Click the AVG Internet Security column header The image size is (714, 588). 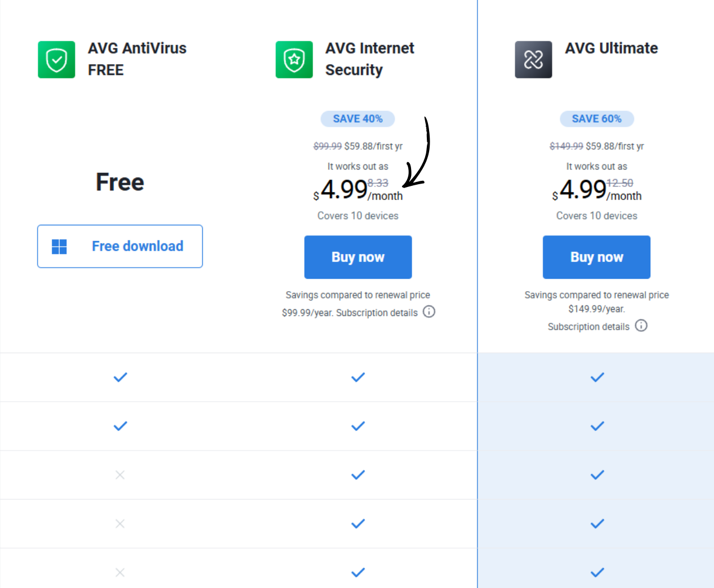tap(369, 59)
